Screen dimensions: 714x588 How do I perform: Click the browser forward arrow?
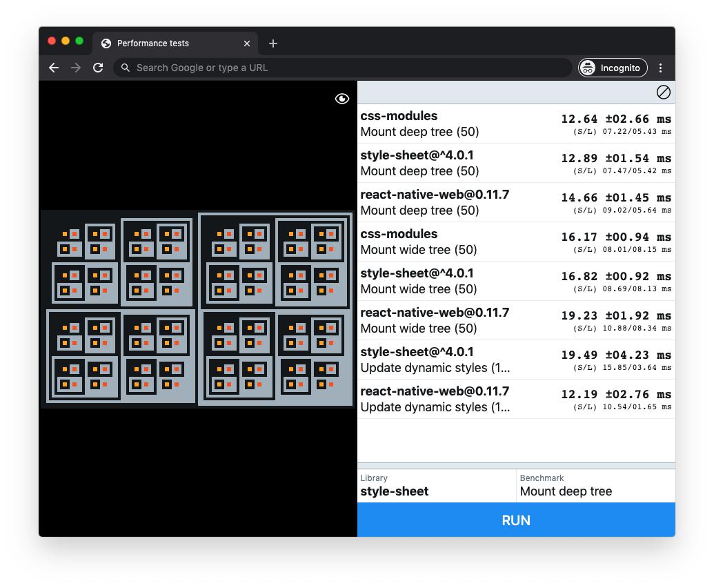click(x=76, y=68)
